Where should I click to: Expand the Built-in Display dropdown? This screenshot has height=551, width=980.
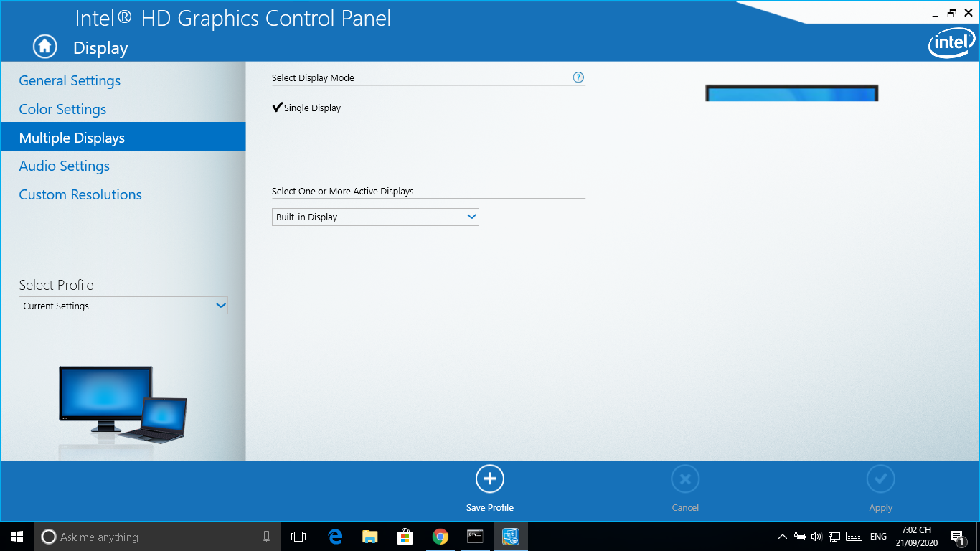(375, 217)
